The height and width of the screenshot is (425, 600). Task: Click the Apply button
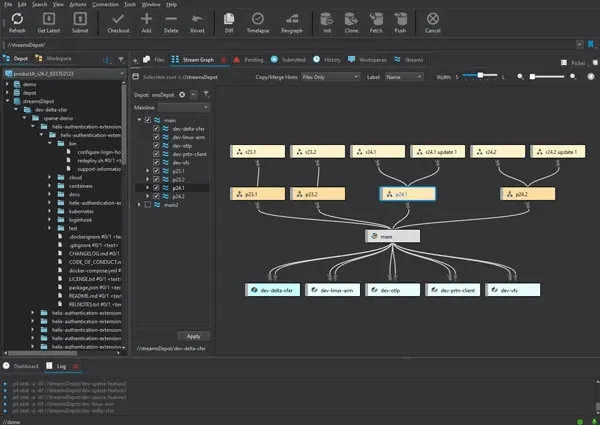pos(193,336)
